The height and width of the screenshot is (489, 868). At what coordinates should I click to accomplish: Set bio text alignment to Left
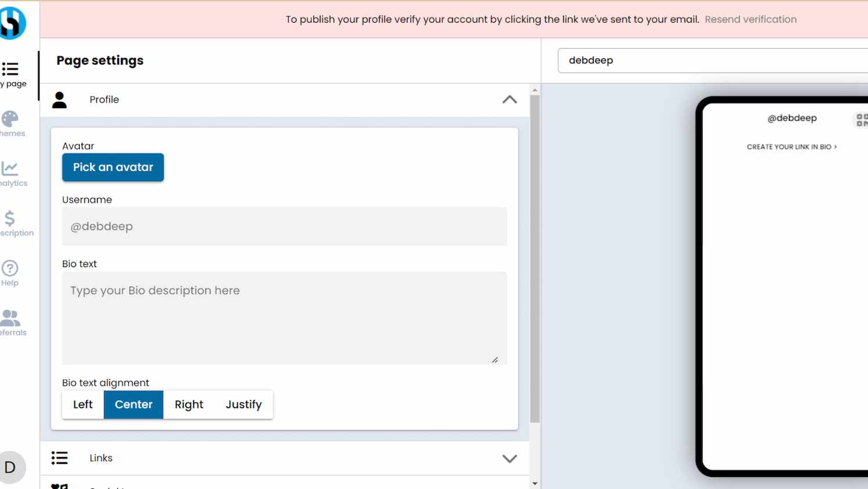tap(82, 404)
